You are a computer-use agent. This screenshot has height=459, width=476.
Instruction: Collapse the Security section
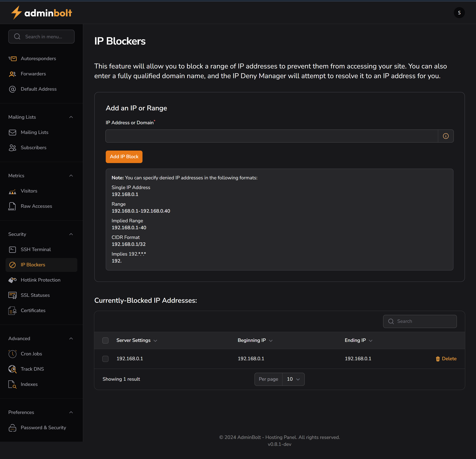pos(71,234)
